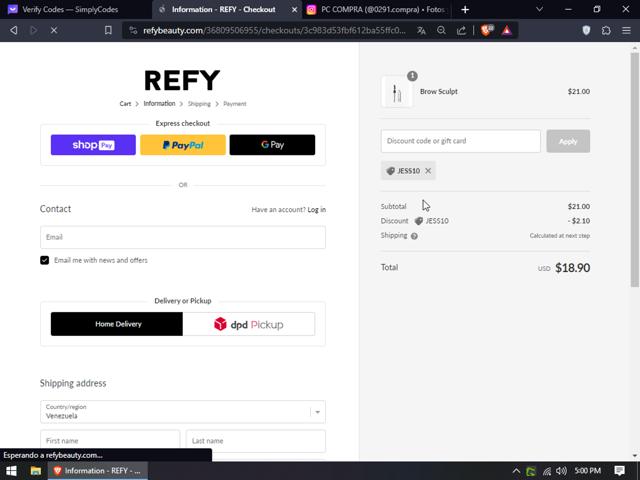Image resolution: width=640 pixels, height=480 pixels.
Task: Click the translate page icon
Action: tap(421, 30)
